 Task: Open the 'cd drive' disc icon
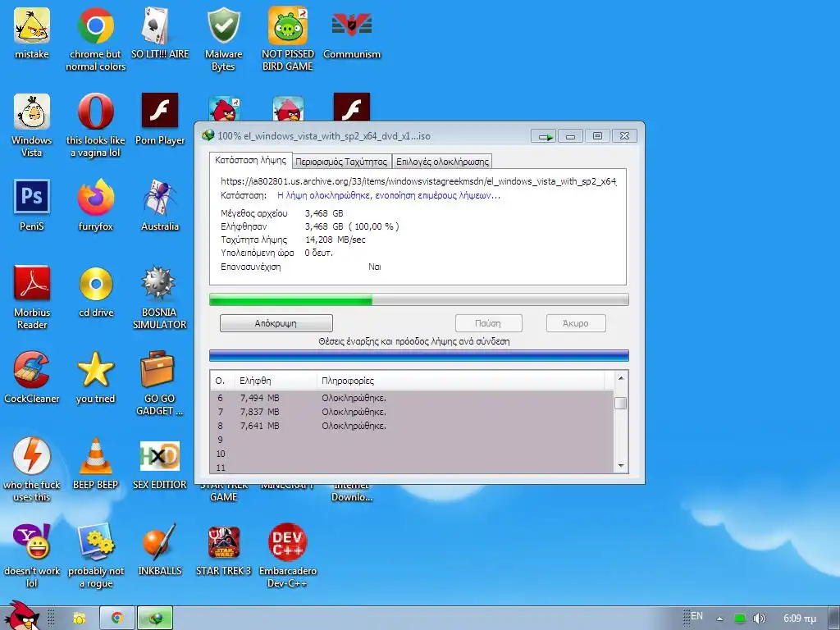click(x=95, y=291)
